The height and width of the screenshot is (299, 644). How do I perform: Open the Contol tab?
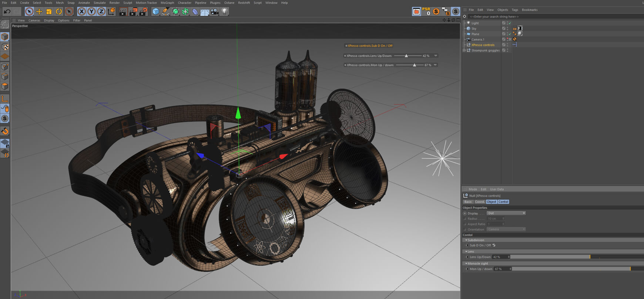[503, 202]
